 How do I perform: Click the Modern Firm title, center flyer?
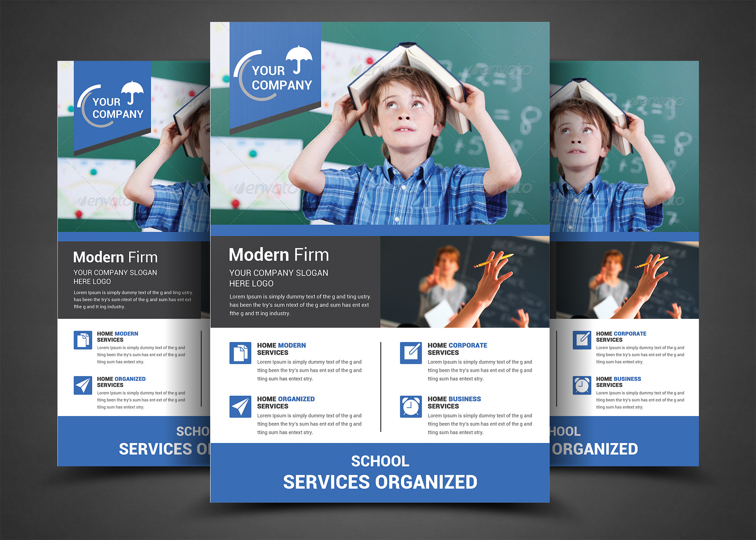tap(279, 255)
